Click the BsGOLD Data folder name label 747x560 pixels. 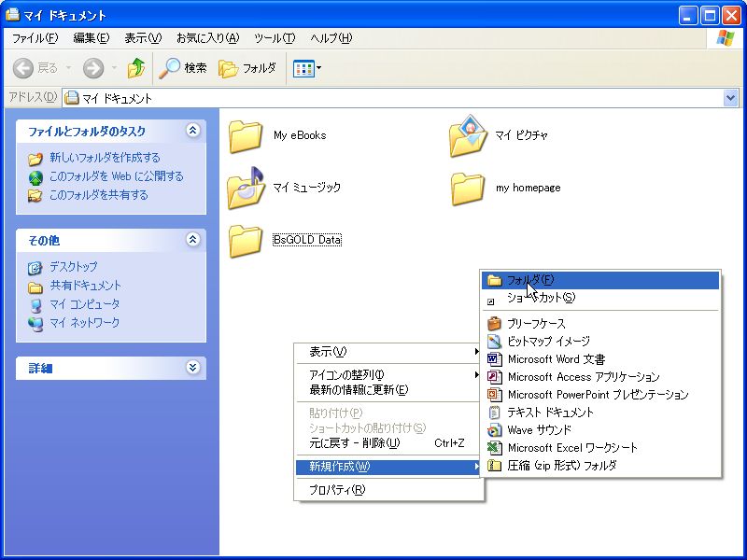[x=307, y=240]
